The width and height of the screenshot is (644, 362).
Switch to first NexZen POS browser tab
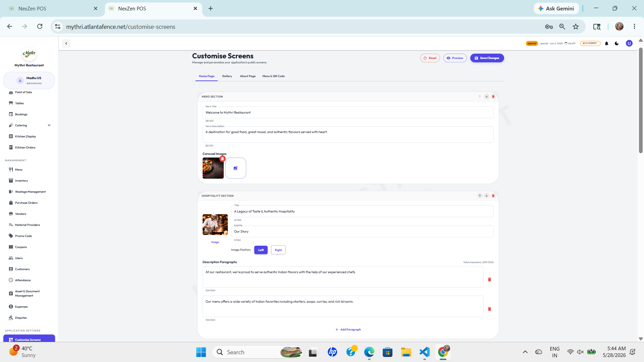click(54, 8)
